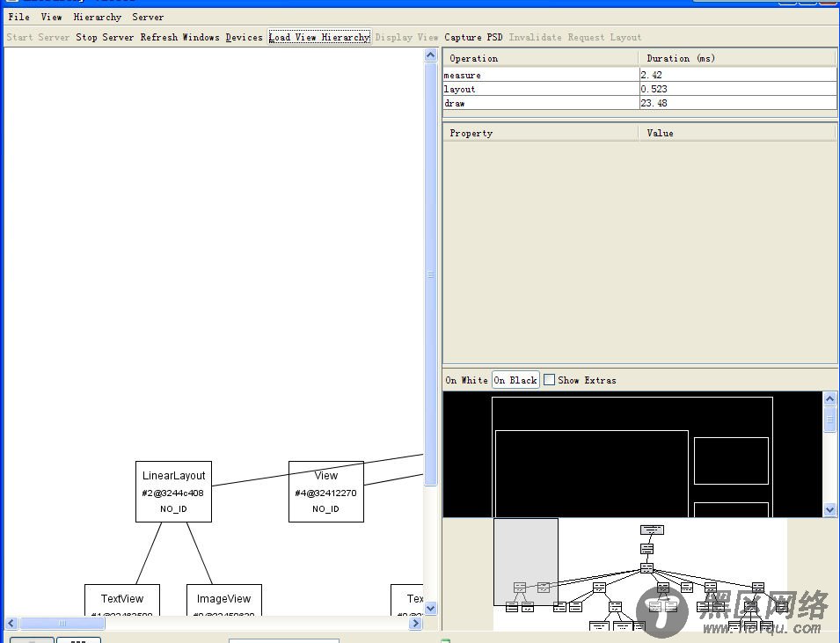Click the Display View toolbar item
Screen dimensions: 840x643
pyautogui.click(x=406, y=38)
